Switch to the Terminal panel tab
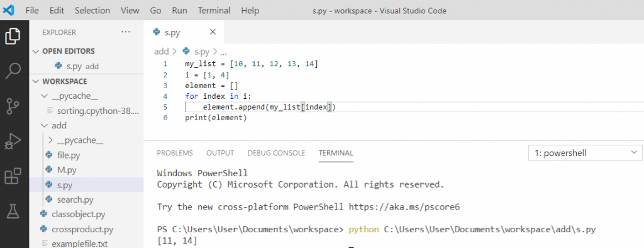Image resolution: width=644 pixels, height=248 pixels. [336, 153]
